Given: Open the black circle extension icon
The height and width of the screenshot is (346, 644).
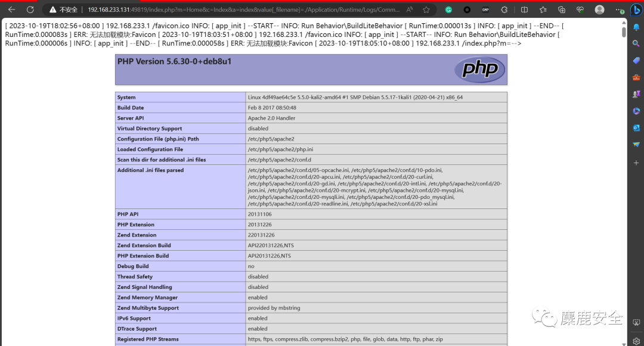Looking at the screenshot, I should [467, 10].
